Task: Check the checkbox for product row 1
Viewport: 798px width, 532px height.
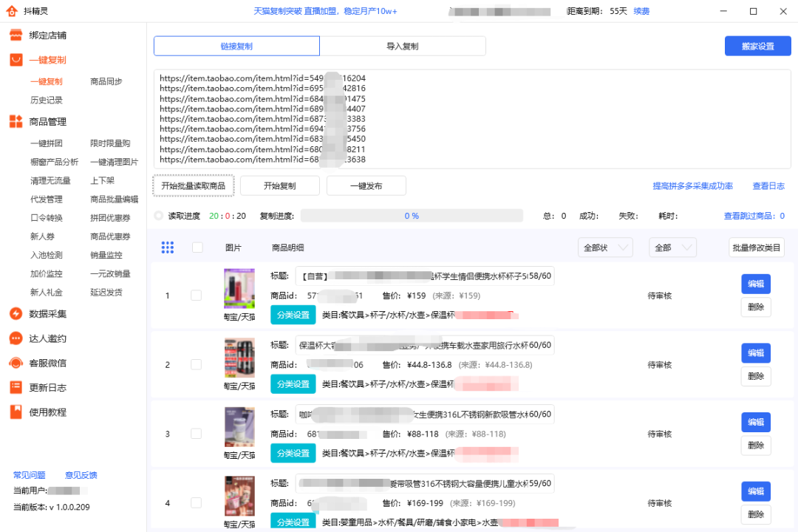Action: pos(197,295)
